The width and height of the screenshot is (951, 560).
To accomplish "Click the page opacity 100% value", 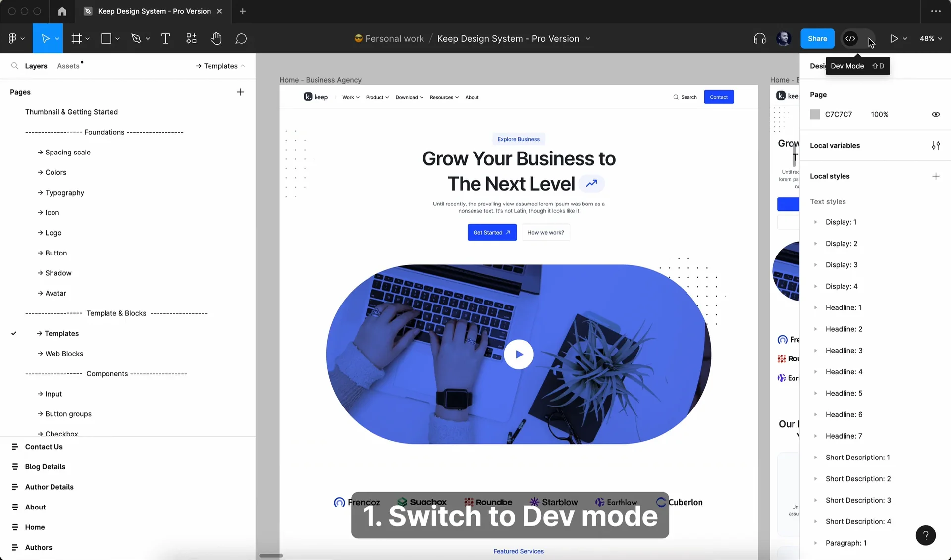I will pos(879,114).
